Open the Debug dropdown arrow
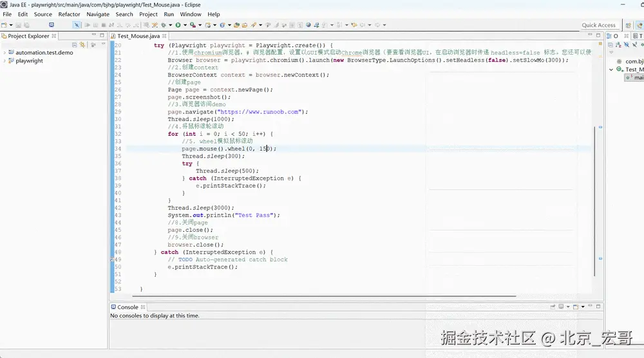The width and height of the screenshot is (644, 358). (x=171, y=25)
